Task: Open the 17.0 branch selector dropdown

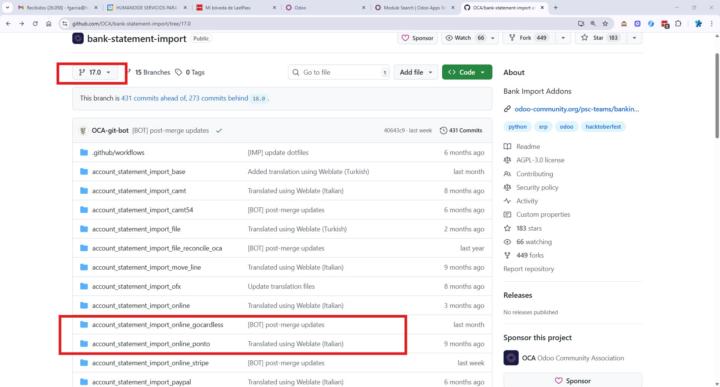Action: pos(94,73)
